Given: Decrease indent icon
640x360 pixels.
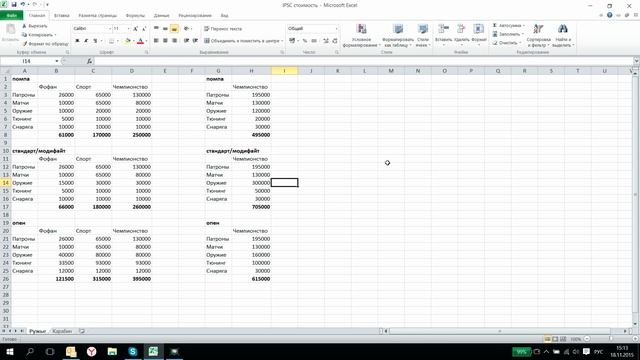Looking at the screenshot, I should 186,40.
